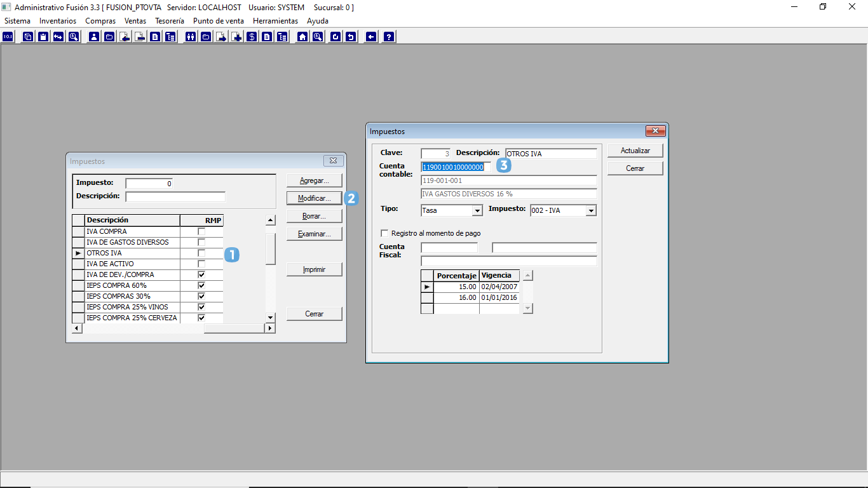Click the two people toolbar icon

tap(191, 36)
